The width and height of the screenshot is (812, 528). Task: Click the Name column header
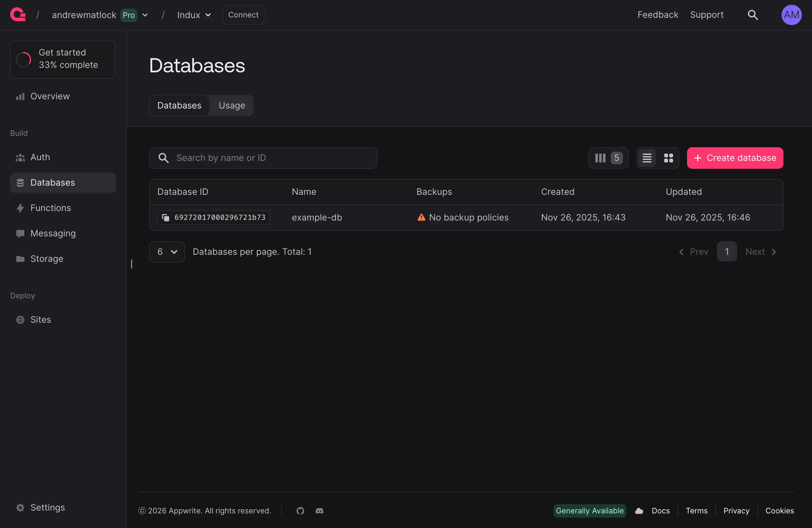click(304, 192)
